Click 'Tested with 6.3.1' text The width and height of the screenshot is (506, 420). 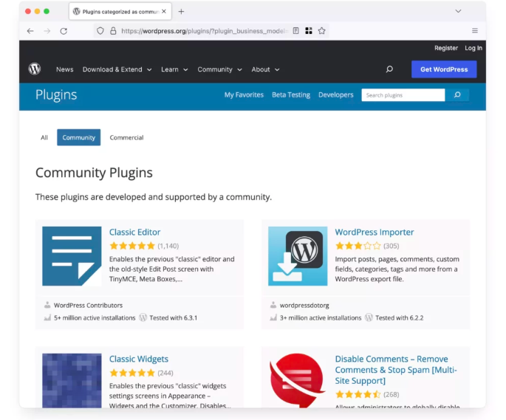pyautogui.click(x=174, y=317)
